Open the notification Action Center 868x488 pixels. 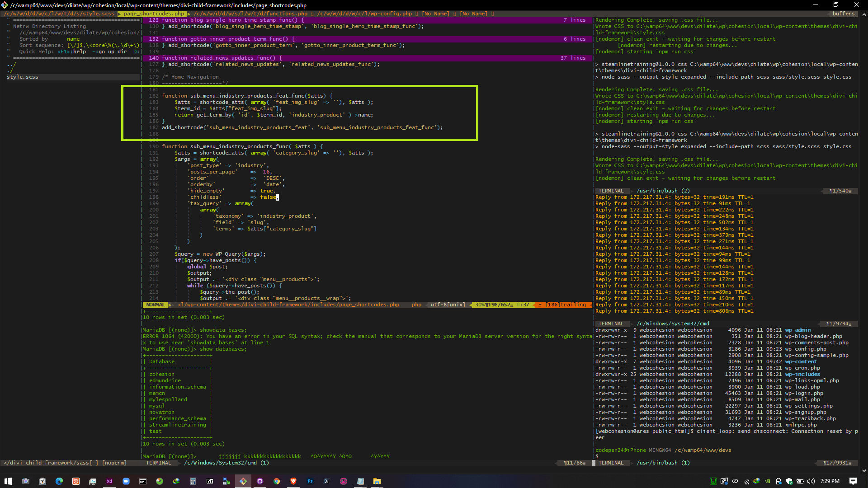tap(853, 481)
